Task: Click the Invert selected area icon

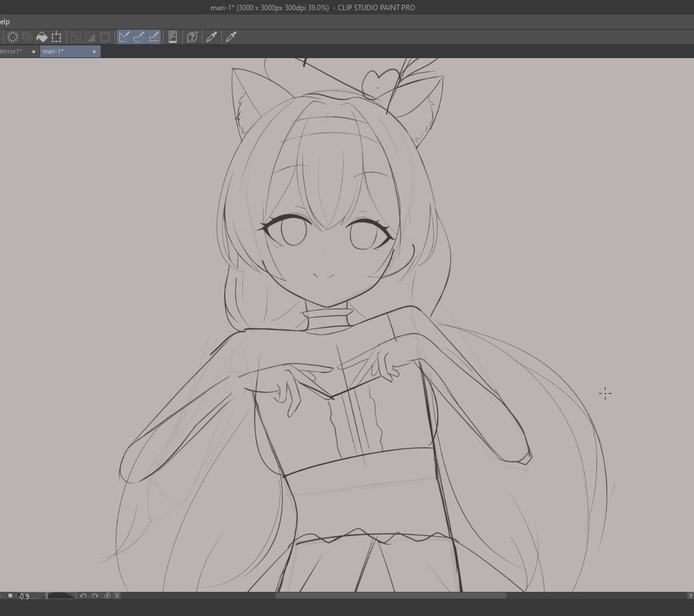Action: point(90,37)
